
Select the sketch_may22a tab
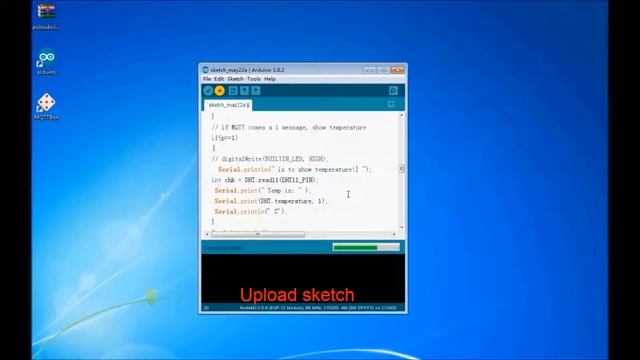coord(228,105)
